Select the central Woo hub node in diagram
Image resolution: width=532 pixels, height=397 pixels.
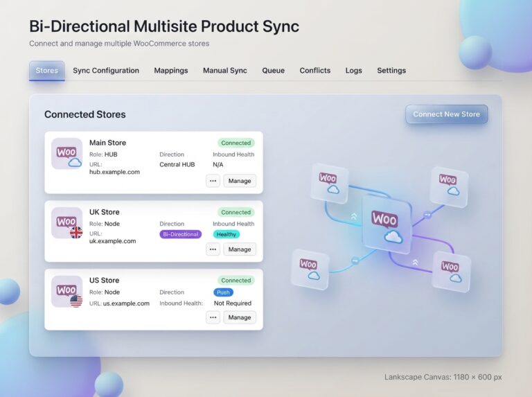tap(387, 224)
